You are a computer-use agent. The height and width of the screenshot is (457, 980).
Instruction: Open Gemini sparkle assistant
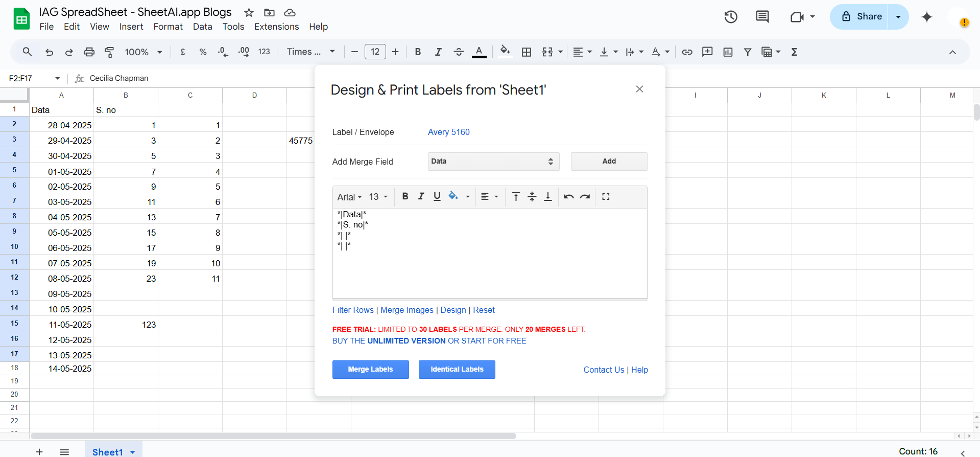point(927,17)
